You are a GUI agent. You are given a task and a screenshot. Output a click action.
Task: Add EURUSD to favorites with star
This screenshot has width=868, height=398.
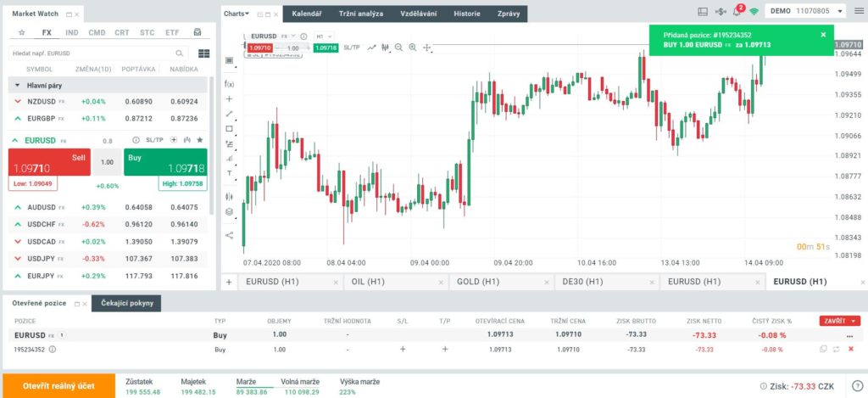[200, 140]
